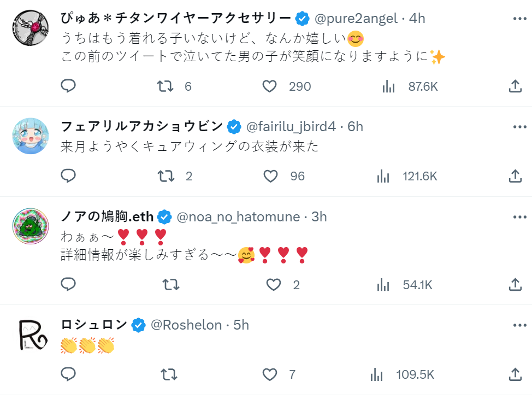Like the fairilu_jbird4 tweet
Screen dimensions: 532x399
(x=271, y=176)
